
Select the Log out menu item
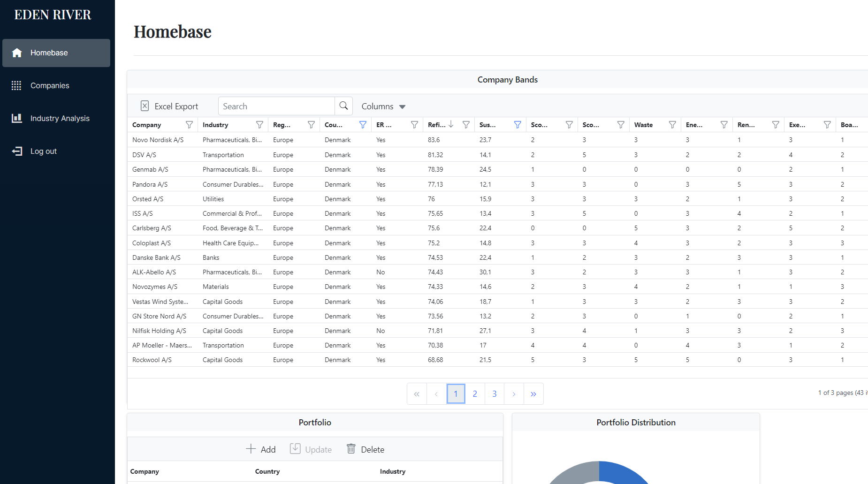56,151
